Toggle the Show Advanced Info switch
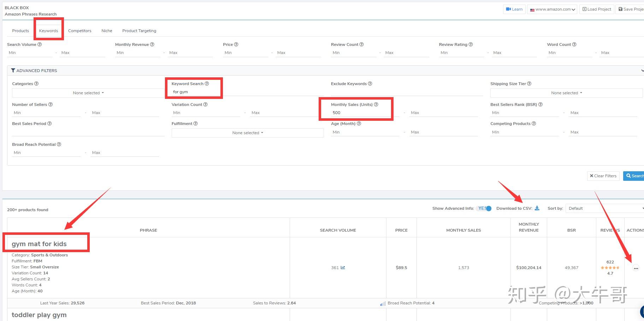The width and height of the screenshot is (644, 321). pyautogui.click(x=484, y=208)
